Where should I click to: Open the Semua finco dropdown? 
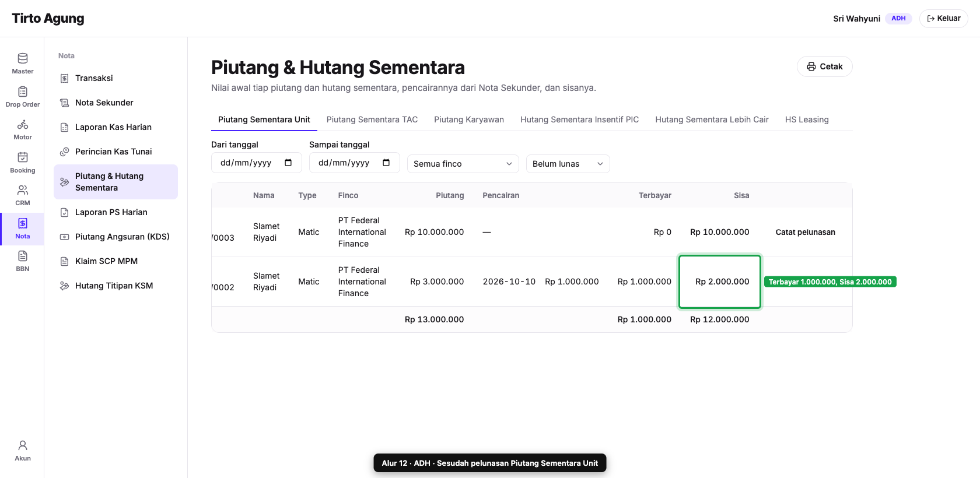[463, 164]
